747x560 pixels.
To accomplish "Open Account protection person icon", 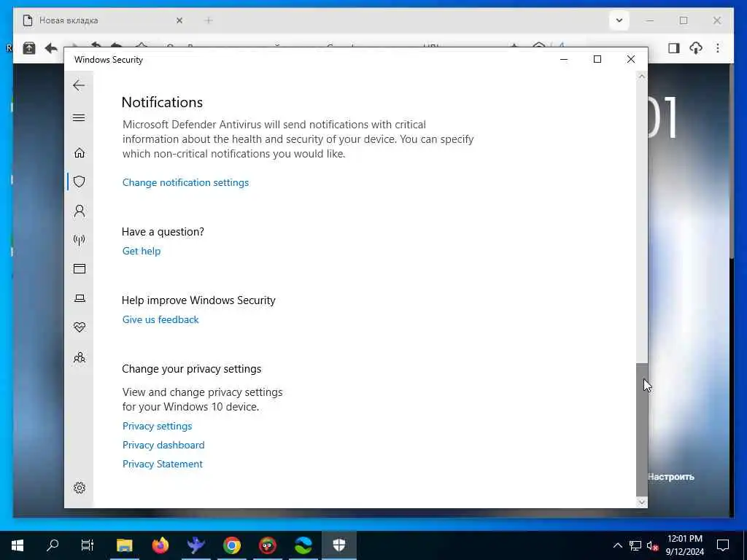I will (80, 211).
